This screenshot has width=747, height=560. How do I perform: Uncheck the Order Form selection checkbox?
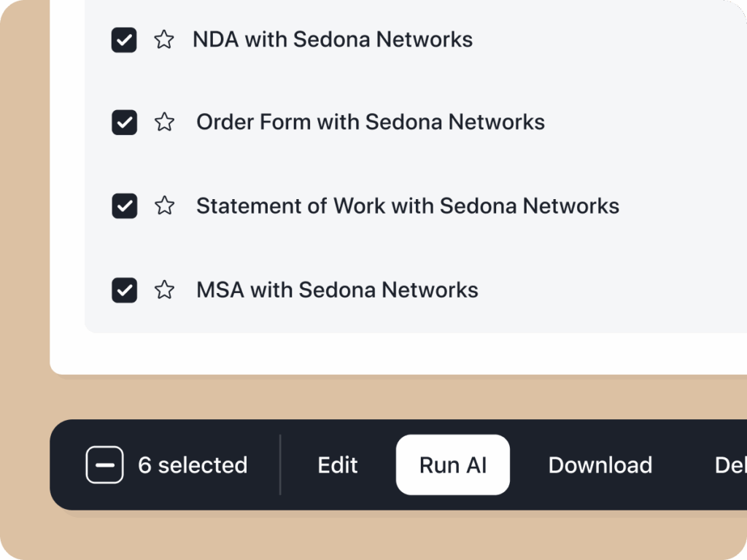124,122
